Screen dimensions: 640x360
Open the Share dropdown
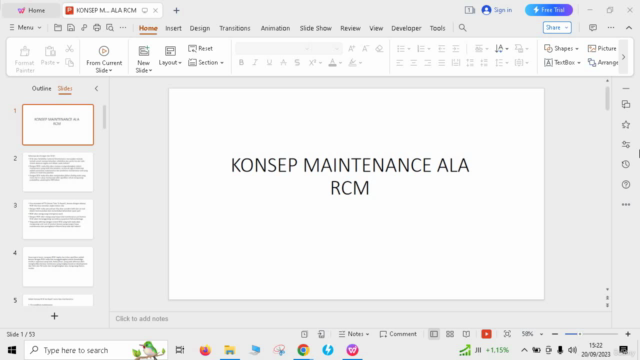pos(557,27)
